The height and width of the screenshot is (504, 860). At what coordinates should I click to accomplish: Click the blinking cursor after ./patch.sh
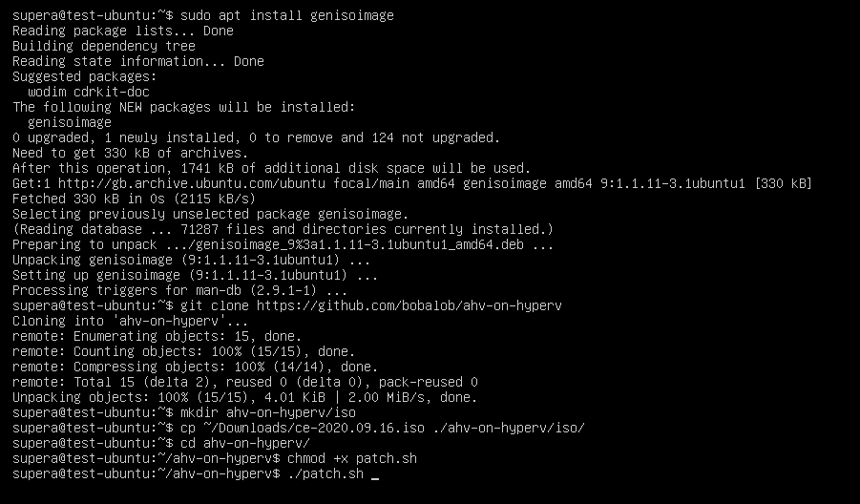click(x=376, y=474)
